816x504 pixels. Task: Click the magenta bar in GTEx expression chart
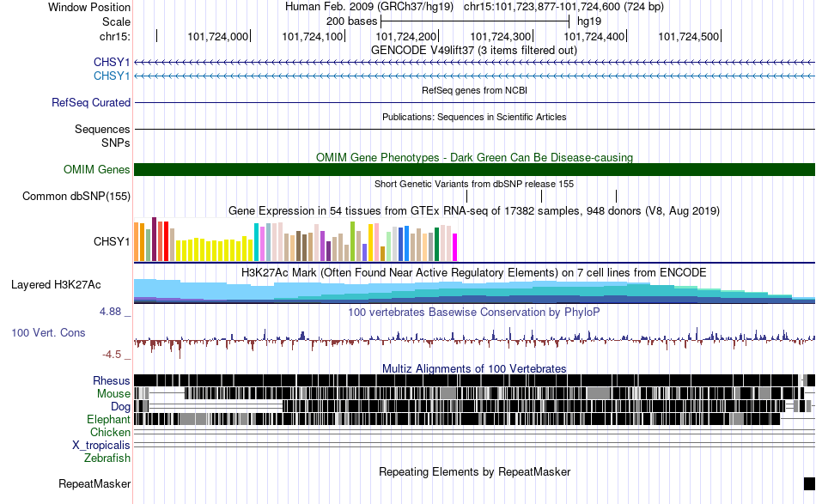[455, 247]
